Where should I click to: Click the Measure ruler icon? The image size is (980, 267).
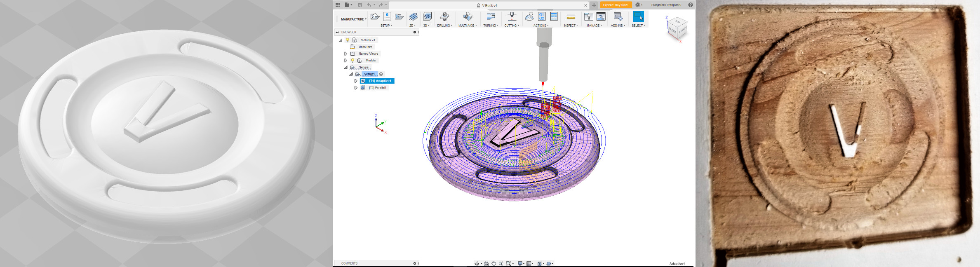571,16
